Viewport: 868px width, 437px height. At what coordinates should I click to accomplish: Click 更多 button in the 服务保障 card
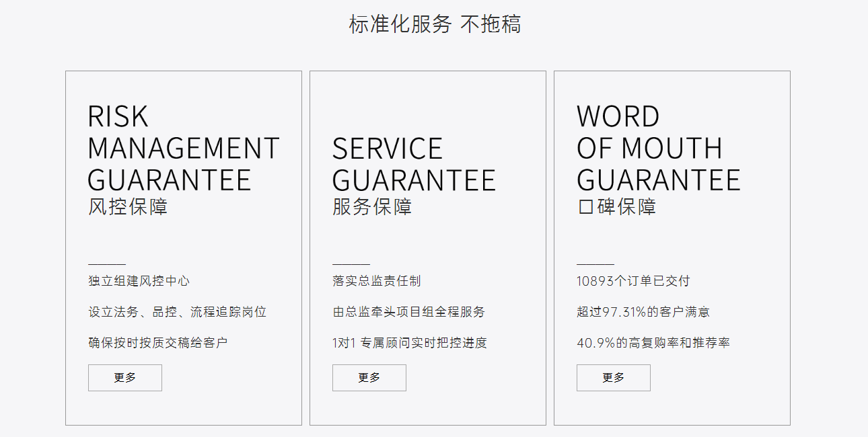pyautogui.click(x=369, y=378)
